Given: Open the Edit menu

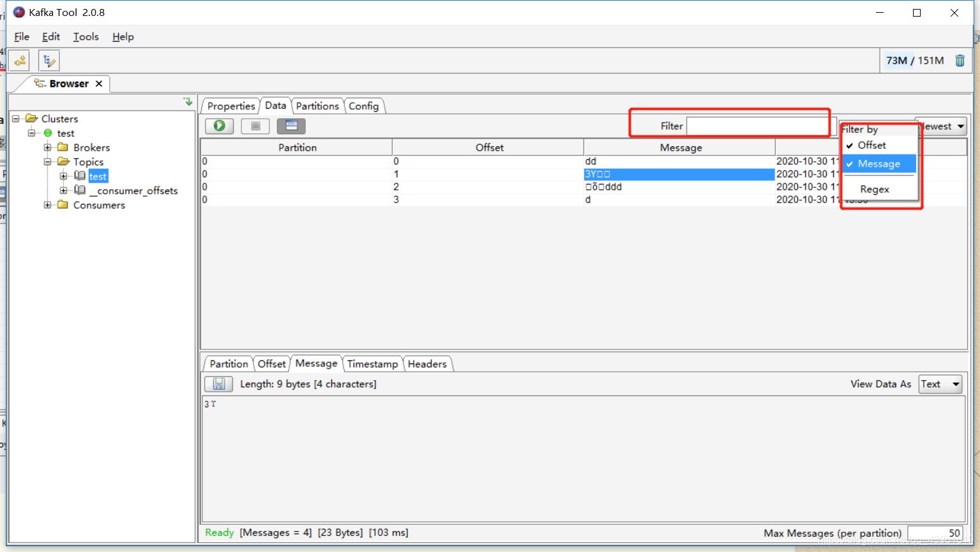Looking at the screenshot, I should (x=51, y=36).
